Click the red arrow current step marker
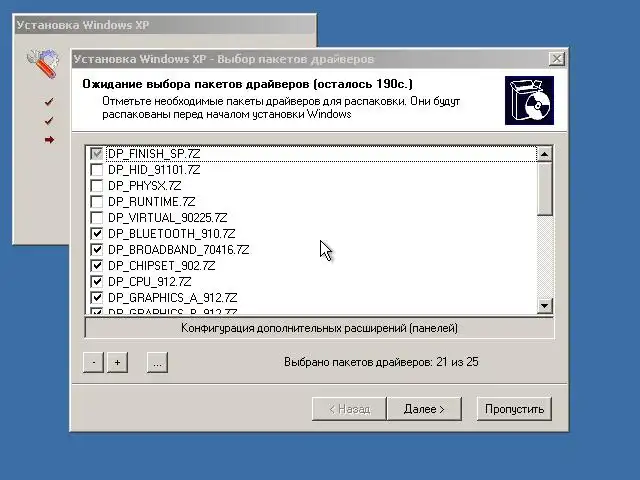Image resolution: width=640 pixels, height=480 pixels. tap(49, 140)
